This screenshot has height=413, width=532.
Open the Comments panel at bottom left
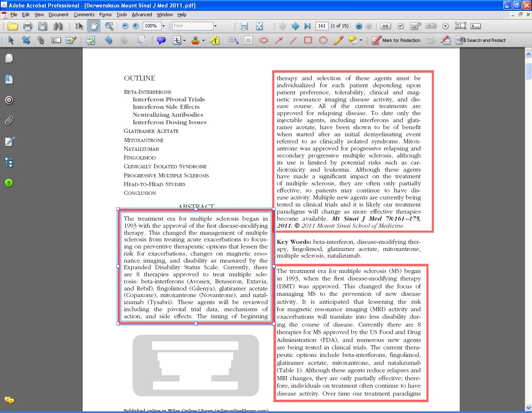[x=9, y=400]
